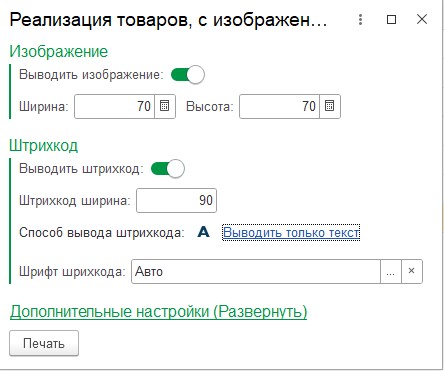444x371 pixels.
Task: Click the Способ вывода штрихкода label
Action: click(102, 232)
